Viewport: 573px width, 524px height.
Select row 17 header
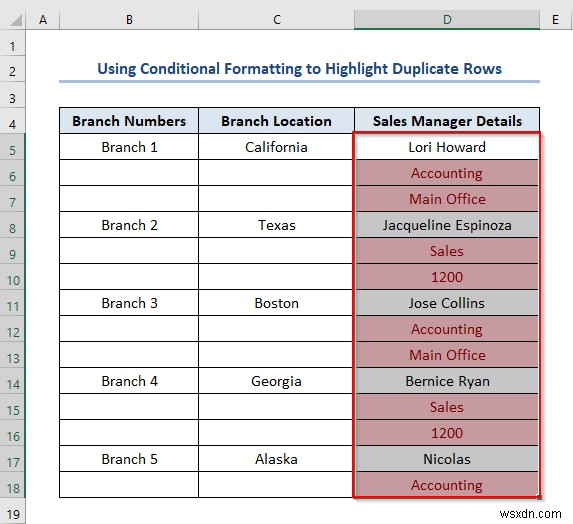(12, 459)
